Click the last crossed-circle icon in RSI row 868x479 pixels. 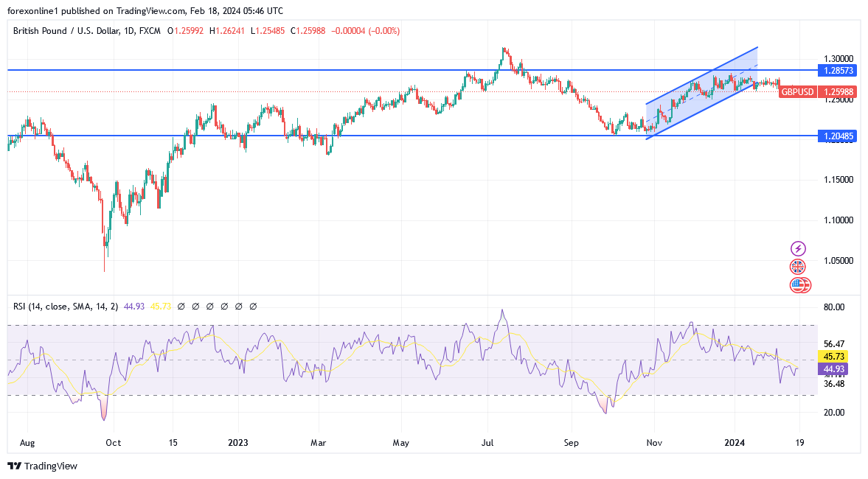pos(253,305)
